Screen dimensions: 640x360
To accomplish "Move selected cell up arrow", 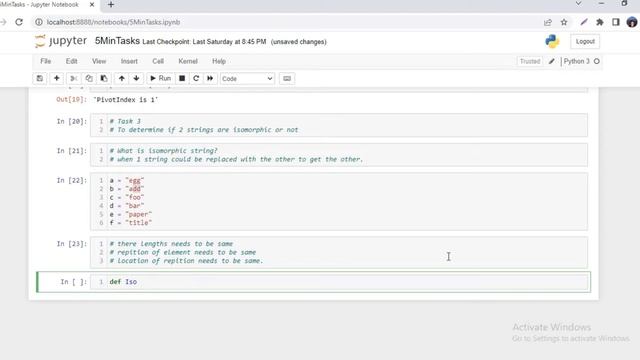I will click(x=122, y=78).
